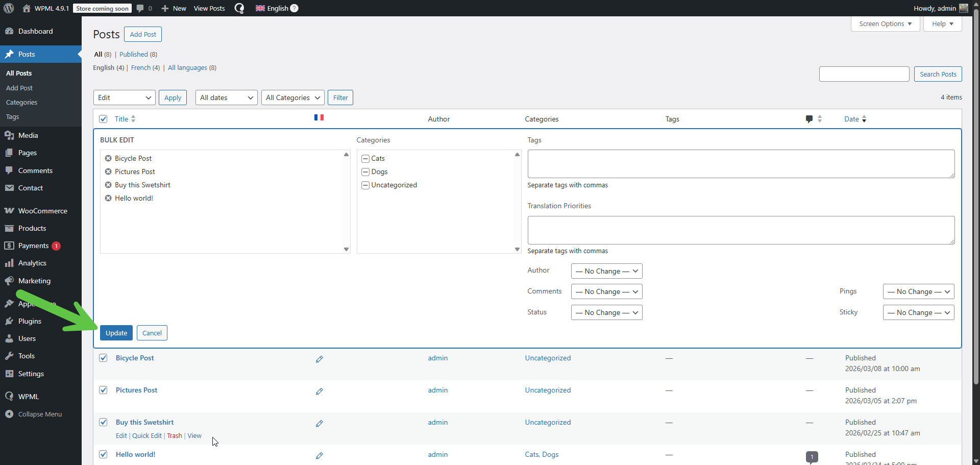Viewport: 980px width, 465px height.
Task: Expand the All Categories filter dropdown
Action: click(x=293, y=97)
